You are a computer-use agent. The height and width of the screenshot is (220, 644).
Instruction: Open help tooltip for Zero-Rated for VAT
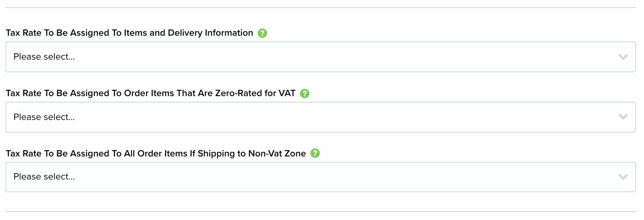click(305, 94)
